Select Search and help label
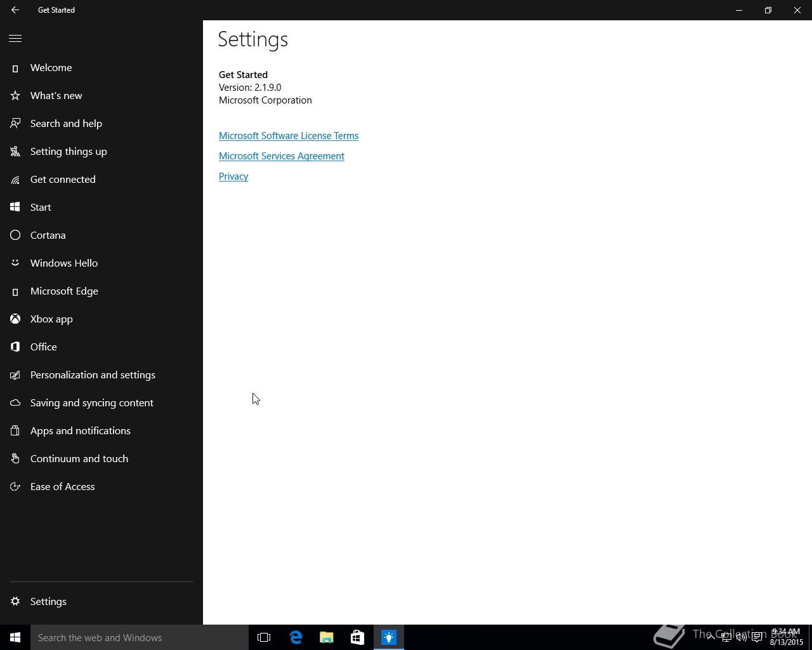 (x=66, y=124)
